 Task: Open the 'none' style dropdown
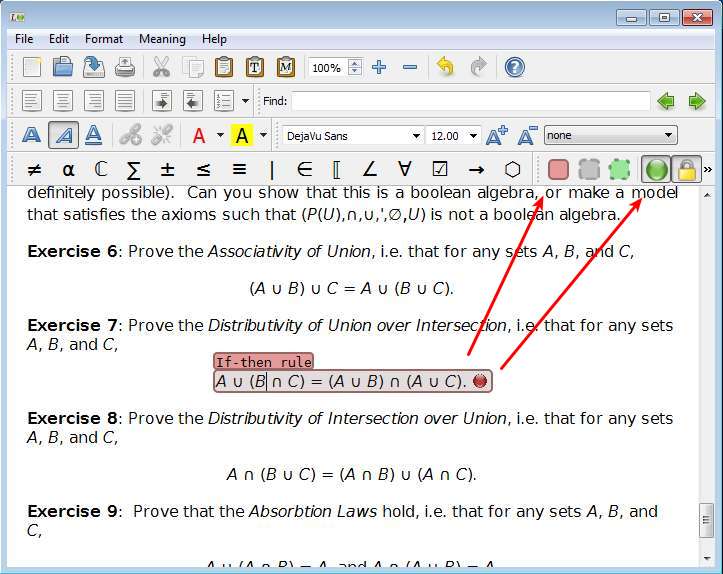(610, 135)
